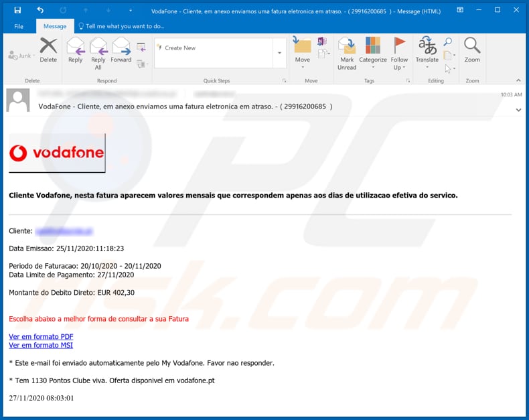Click the 'Montante do Debito Direto: EUR 402,30' line

(72, 292)
